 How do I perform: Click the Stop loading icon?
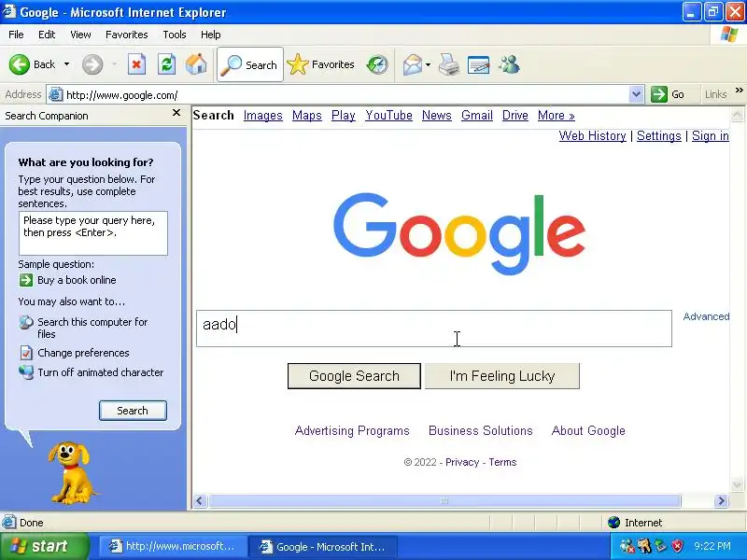pos(136,64)
